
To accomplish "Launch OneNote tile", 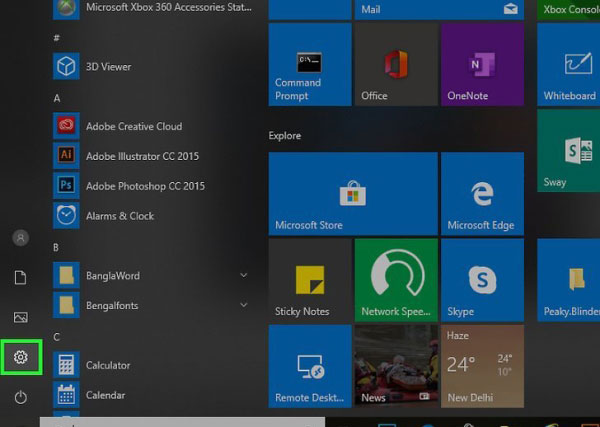I will click(483, 65).
